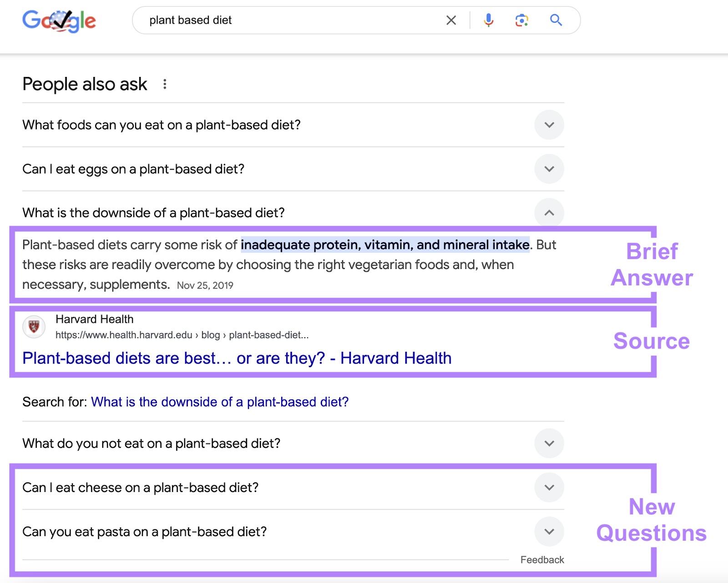The height and width of the screenshot is (583, 728).
Task: Expand 'Can I eat cheese' question
Action: click(549, 487)
